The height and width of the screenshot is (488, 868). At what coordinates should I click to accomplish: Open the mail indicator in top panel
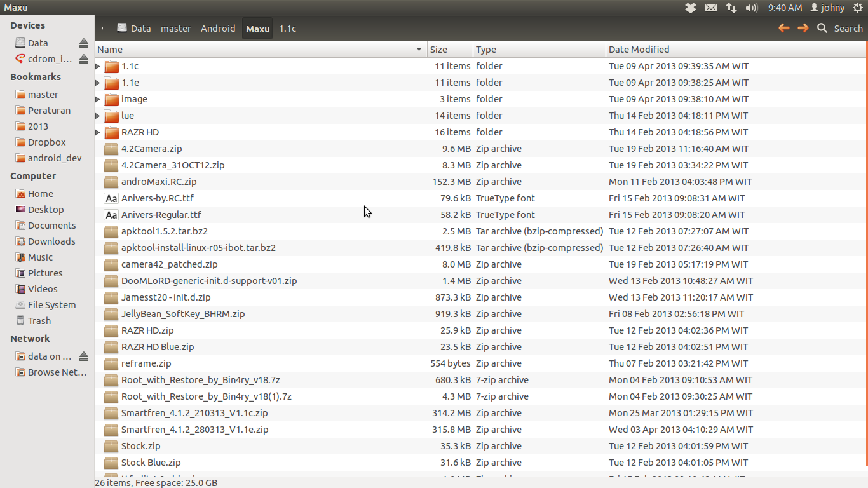(711, 8)
